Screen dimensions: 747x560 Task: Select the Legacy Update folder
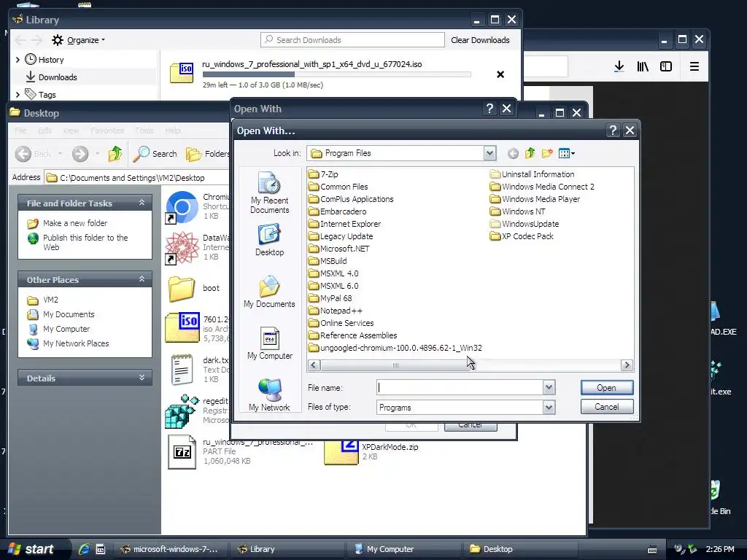point(341,236)
